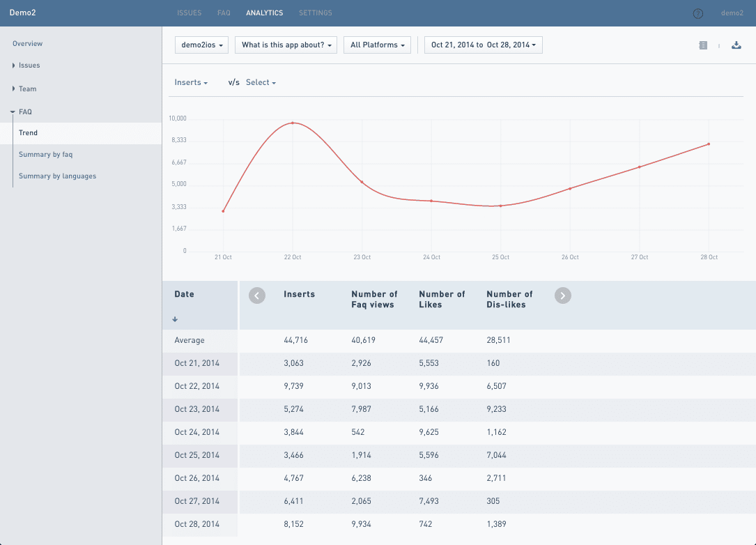
Task: Click the 22 Oct peak data point
Action: (x=293, y=123)
